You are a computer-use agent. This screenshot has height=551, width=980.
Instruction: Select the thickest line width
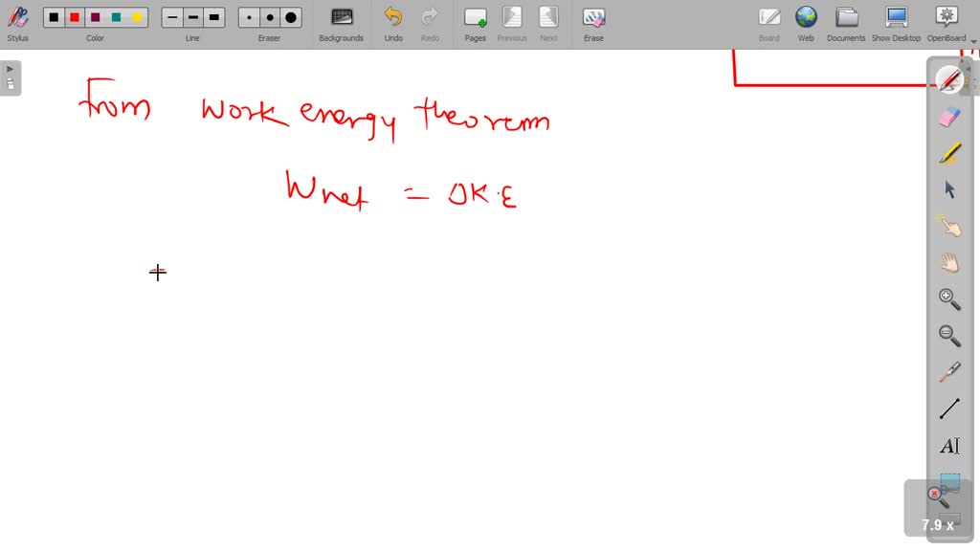(214, 17)
